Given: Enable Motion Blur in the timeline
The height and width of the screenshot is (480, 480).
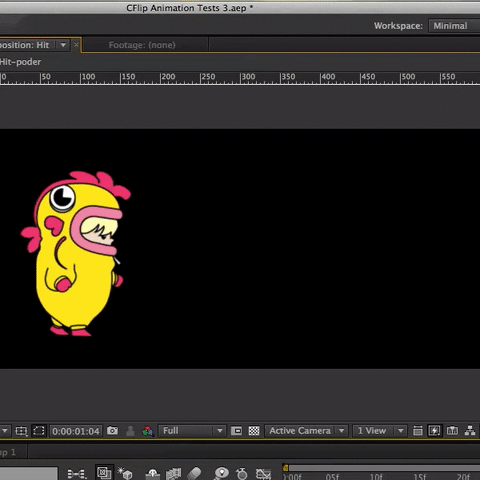Looking at the screenshot, I should click(x=194, y=473).
